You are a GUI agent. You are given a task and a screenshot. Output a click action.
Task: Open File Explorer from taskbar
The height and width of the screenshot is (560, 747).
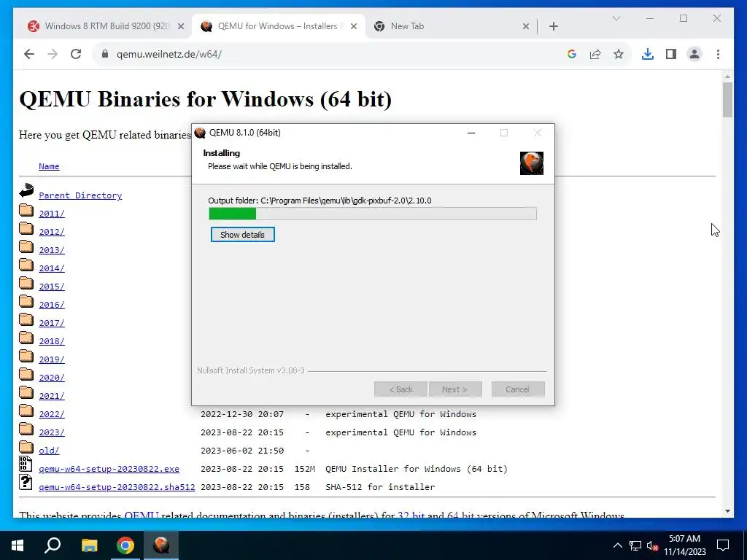[89, 545]
